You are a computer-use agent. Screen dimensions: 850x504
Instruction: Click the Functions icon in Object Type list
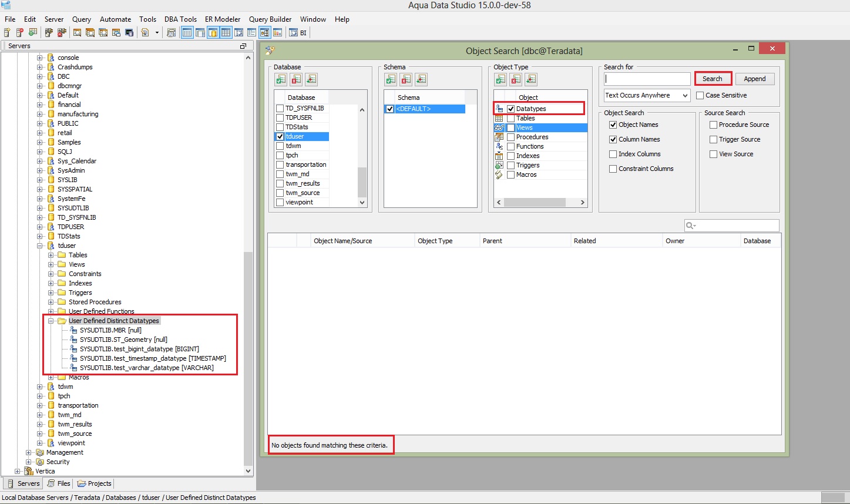pyautogui.click(x=499, y=146)
